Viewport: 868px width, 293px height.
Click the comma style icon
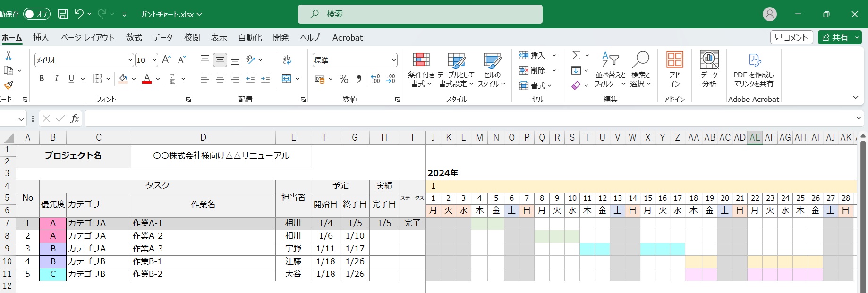[359, 79]
